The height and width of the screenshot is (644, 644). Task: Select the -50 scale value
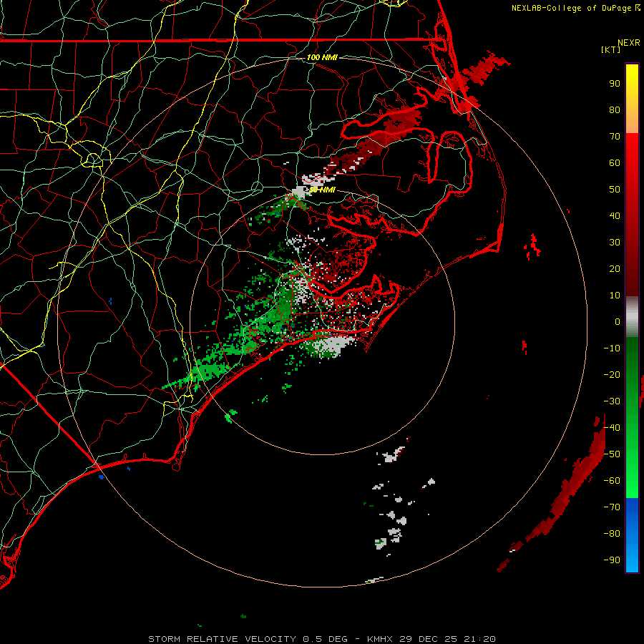[612, 454]
